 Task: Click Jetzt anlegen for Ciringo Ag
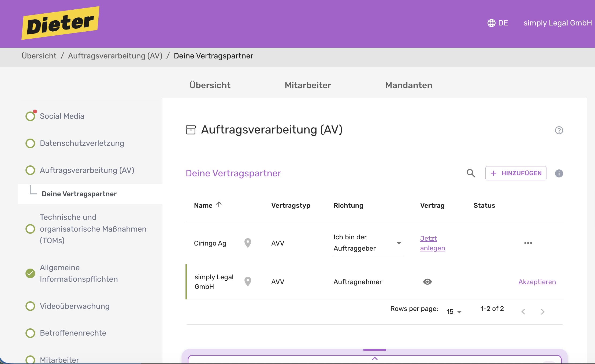click(x=432, y=243)
